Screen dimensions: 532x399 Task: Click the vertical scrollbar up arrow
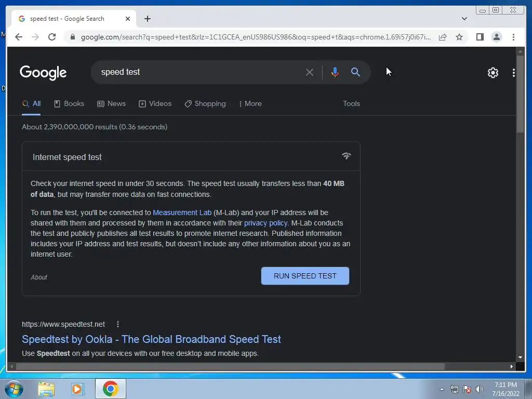[520, 51]
